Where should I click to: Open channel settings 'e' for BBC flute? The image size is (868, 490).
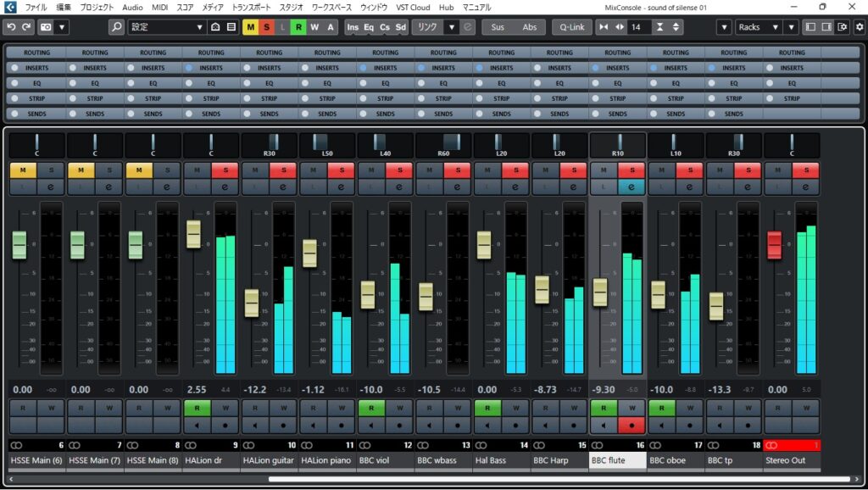point(631,187)
